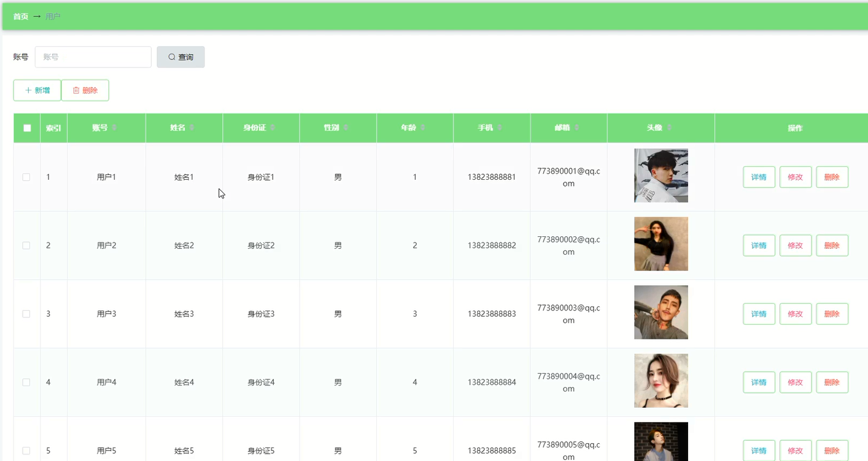Check the checkbox for row 用户1

coord(26,177)
